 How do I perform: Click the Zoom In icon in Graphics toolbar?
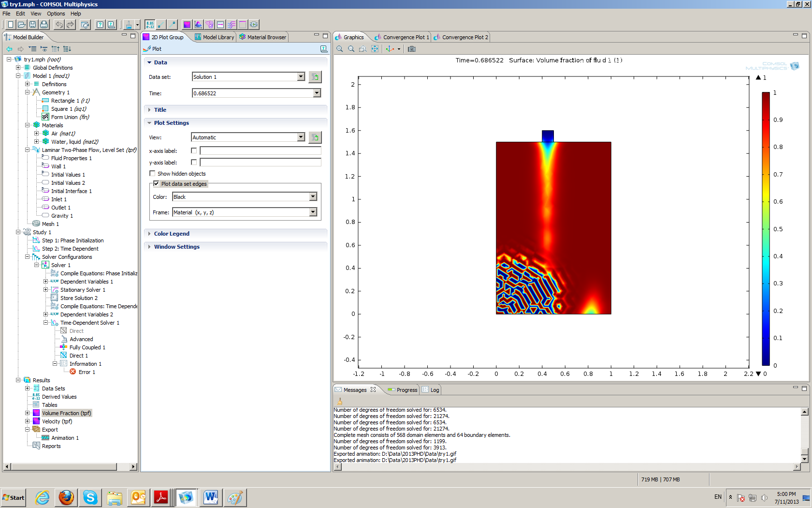point(340,49)
